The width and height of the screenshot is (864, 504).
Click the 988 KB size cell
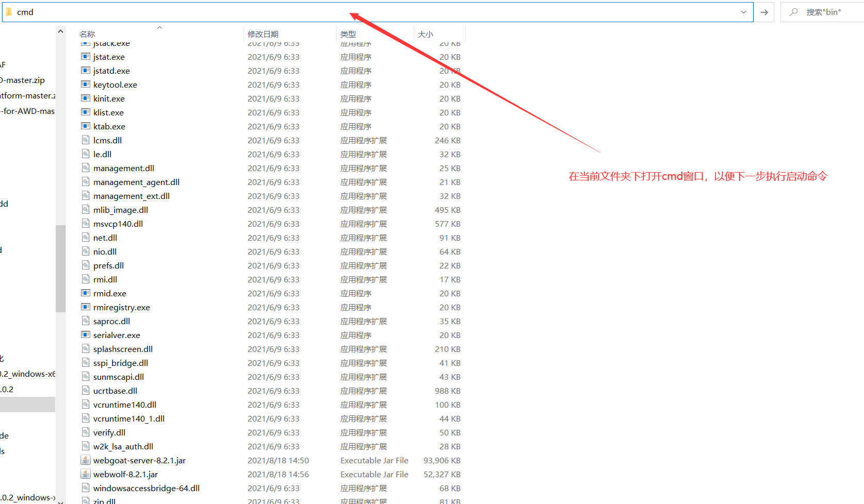pyautogui.click(x=447, y=391)
